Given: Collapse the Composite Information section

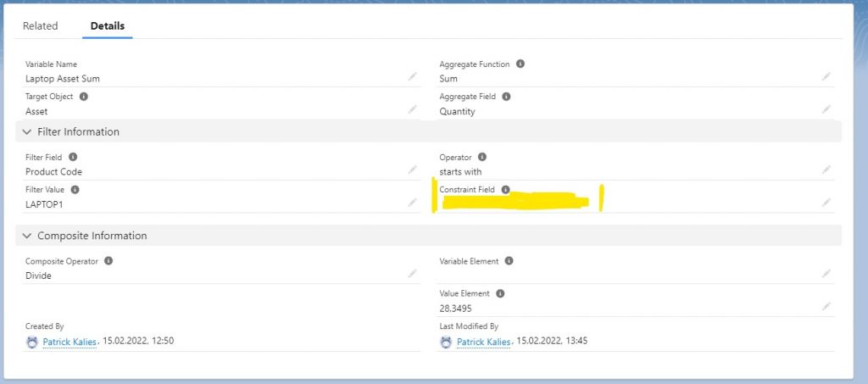Looking at the screenshot, I should coord(27,236).
